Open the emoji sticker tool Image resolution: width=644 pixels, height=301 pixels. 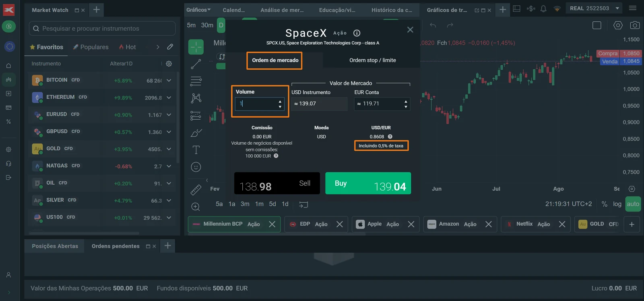pos(196,167)
